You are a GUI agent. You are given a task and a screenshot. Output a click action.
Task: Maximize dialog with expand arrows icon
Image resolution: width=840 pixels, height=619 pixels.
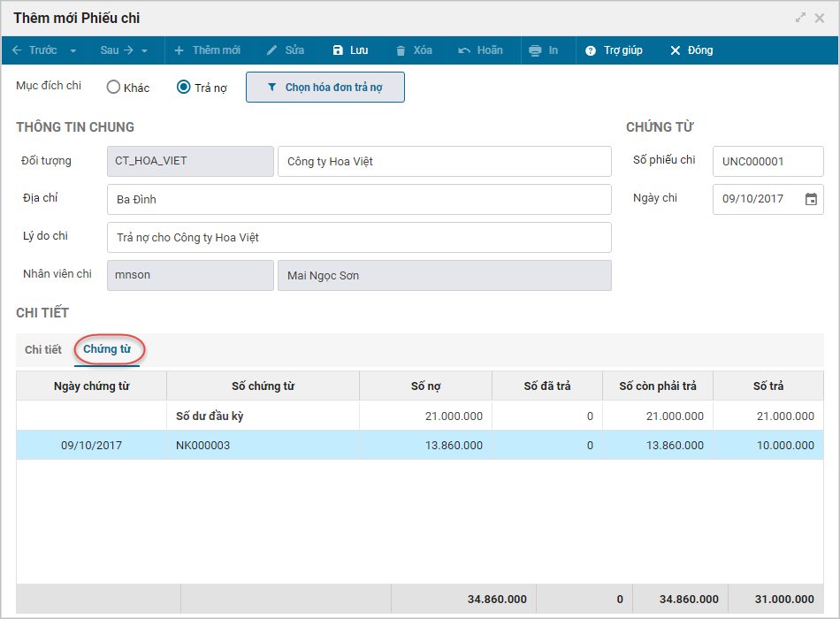tap(800, 18)
